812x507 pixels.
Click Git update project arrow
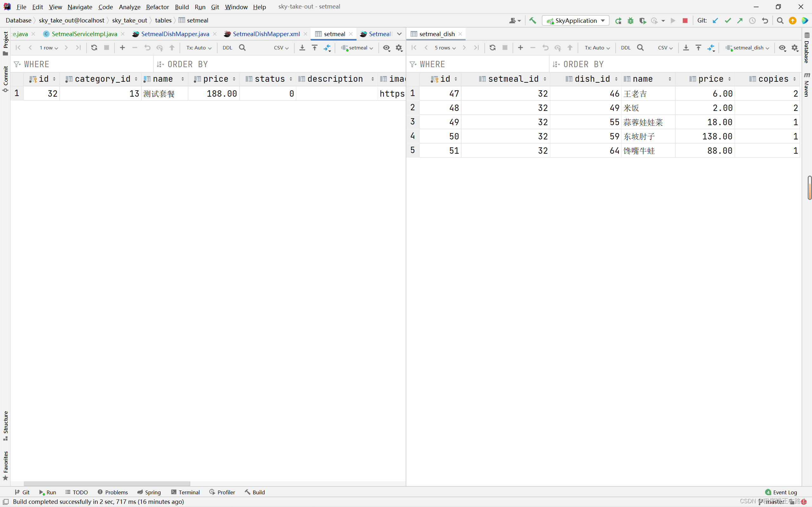tap(715, 21)
